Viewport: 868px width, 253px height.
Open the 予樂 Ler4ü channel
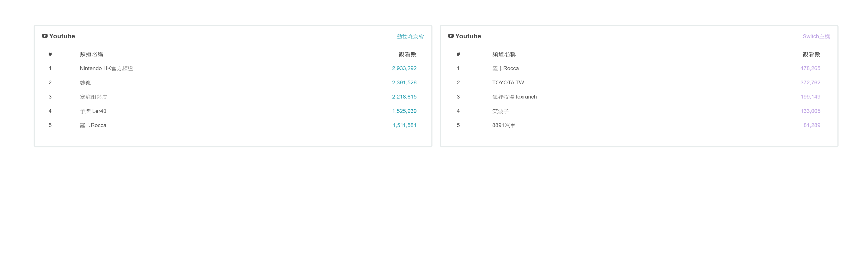click(x=93, y=111)
